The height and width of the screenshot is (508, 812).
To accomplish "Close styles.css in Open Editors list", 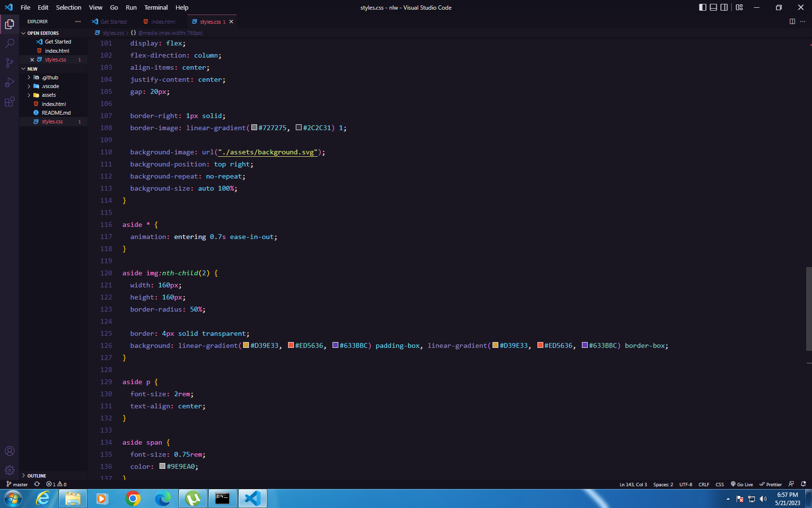I will [x=32, y=60].
